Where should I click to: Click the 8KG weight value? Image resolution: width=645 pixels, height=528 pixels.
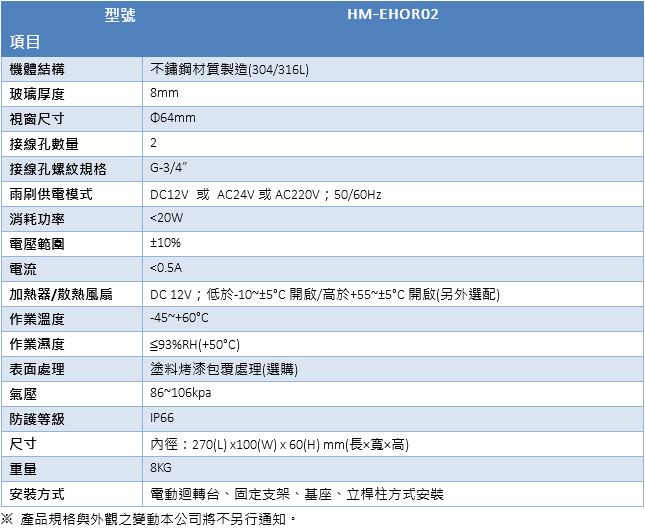(x=160, y=468)
